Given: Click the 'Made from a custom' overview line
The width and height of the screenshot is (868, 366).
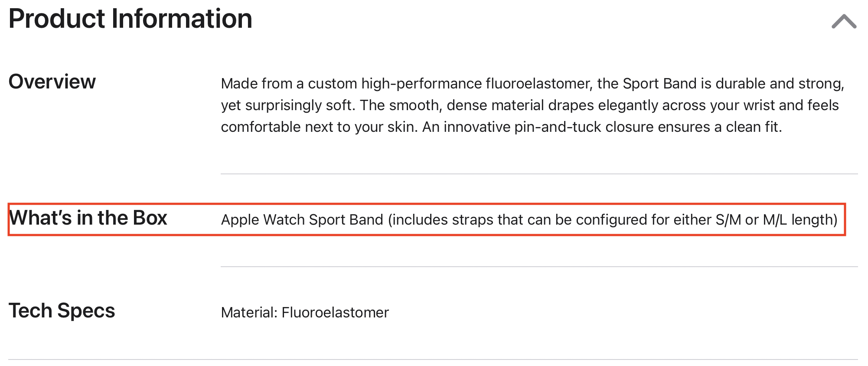Looking at the screenshot, I should pyautogui.click(x=532, y=83).
